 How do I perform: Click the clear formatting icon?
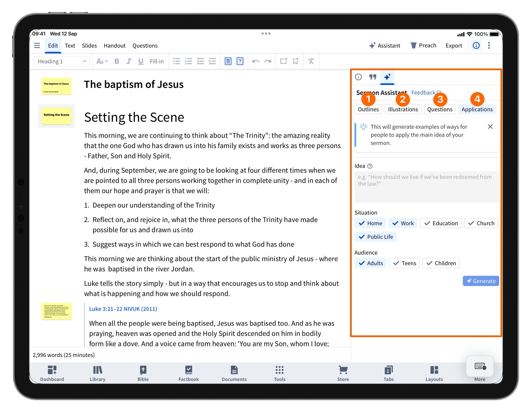pyautogui.click(x=311, y=61)
